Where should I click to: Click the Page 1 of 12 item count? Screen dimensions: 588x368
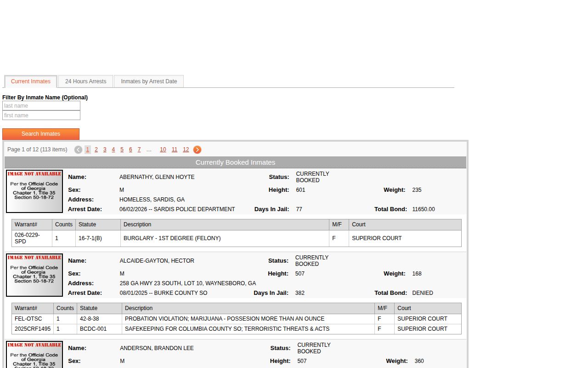[37, 149]
